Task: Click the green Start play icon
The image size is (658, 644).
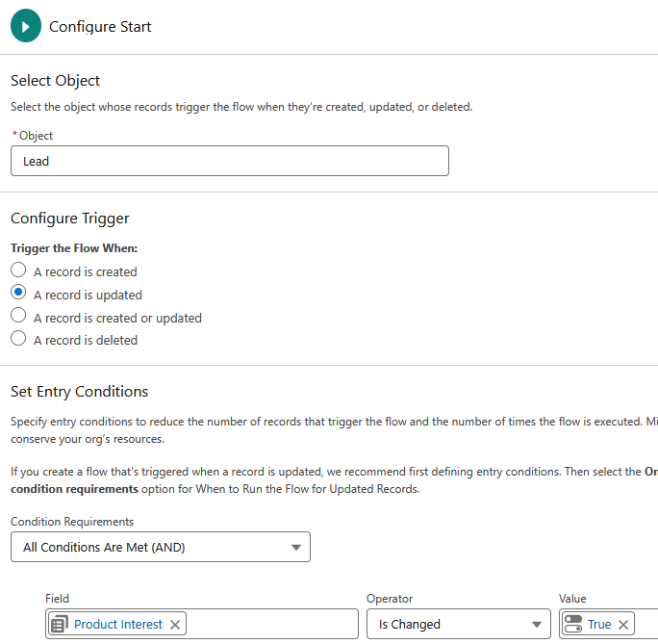Action: click(x=26, y=26)
